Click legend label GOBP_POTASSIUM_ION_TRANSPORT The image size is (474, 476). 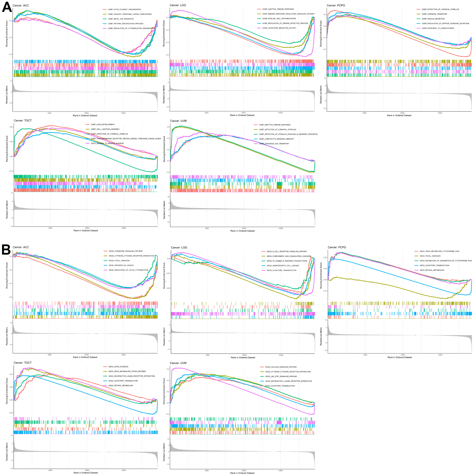[x=274, y=144]
